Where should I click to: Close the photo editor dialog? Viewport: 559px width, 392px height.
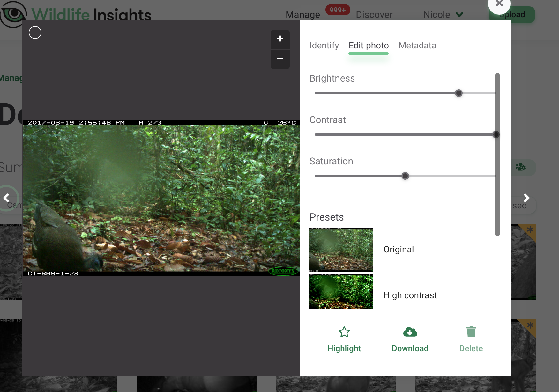tap(499, 4)
